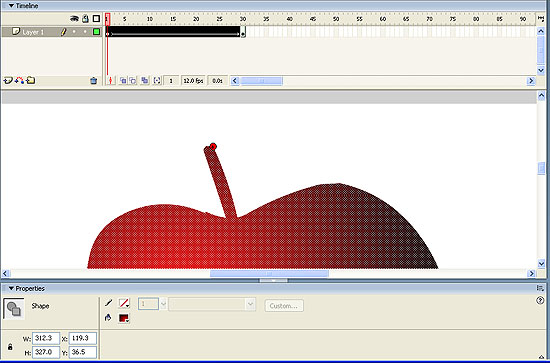Toggle Layer 1 lock dot

(85, 32)
